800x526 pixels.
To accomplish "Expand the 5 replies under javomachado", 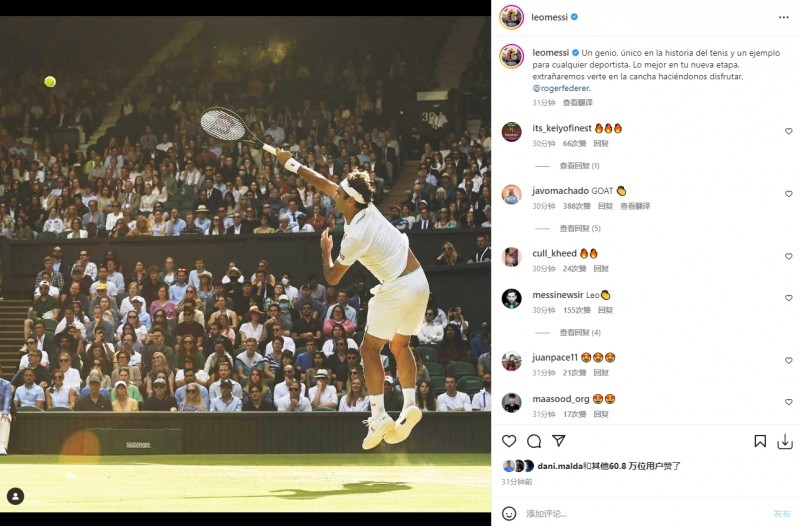I will tap(579, 229).
